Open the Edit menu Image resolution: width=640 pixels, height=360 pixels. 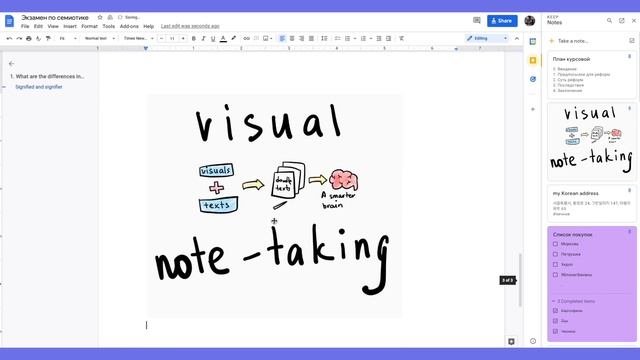tap(38, 26)
